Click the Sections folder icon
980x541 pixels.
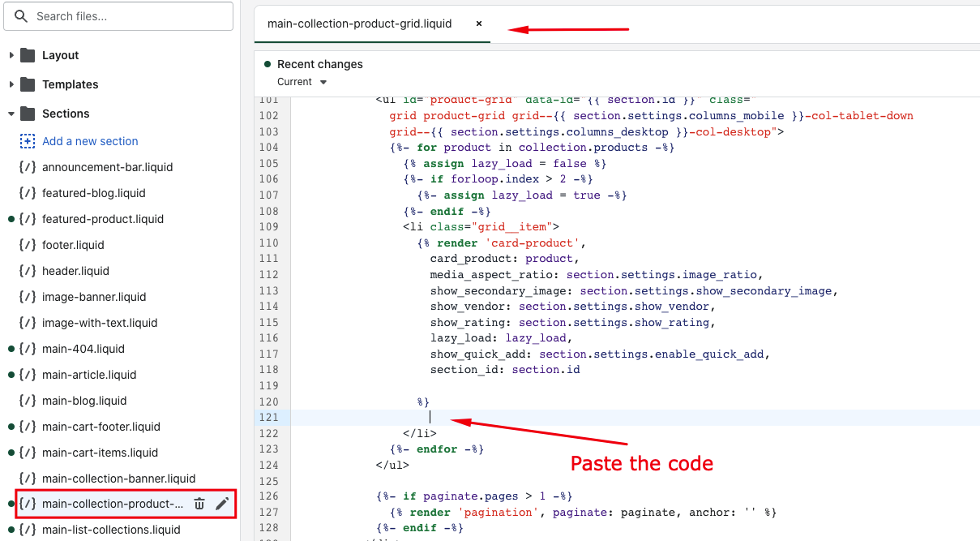click(28, 114)
